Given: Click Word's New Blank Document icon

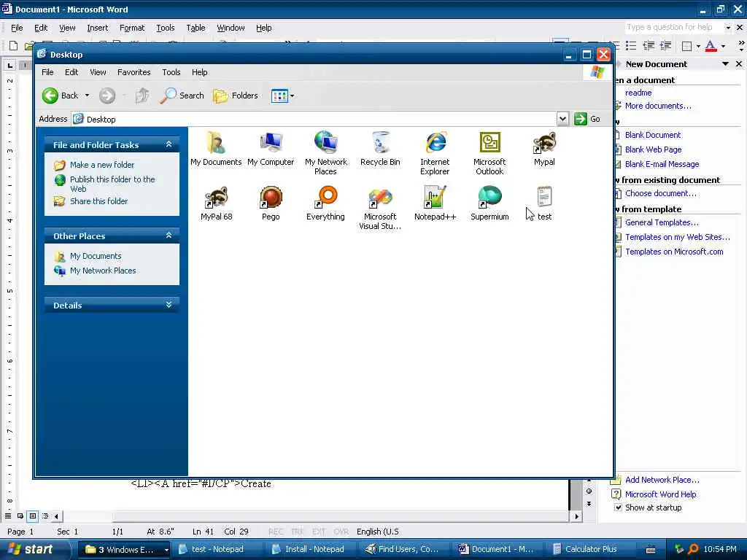Looking at the screenshot, I should 13,46.
